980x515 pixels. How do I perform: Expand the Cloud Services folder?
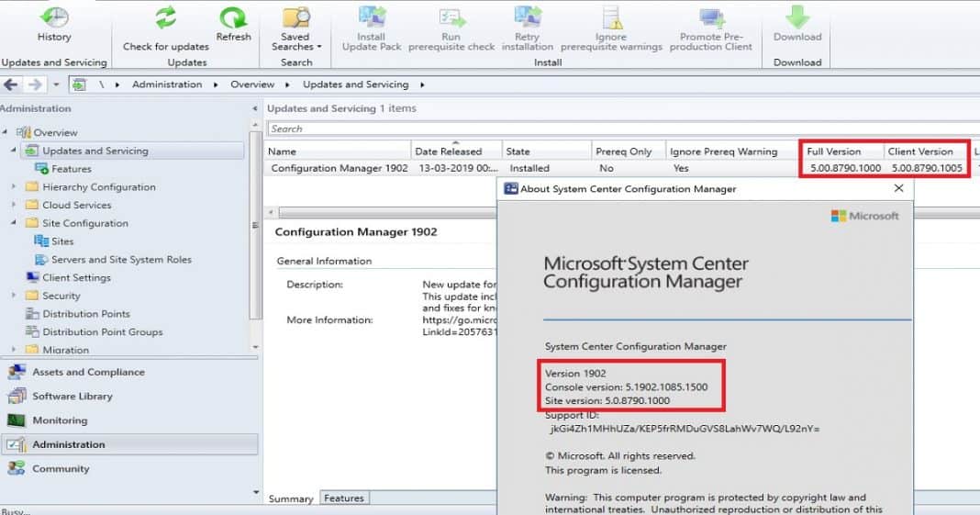tap(13, 205)
